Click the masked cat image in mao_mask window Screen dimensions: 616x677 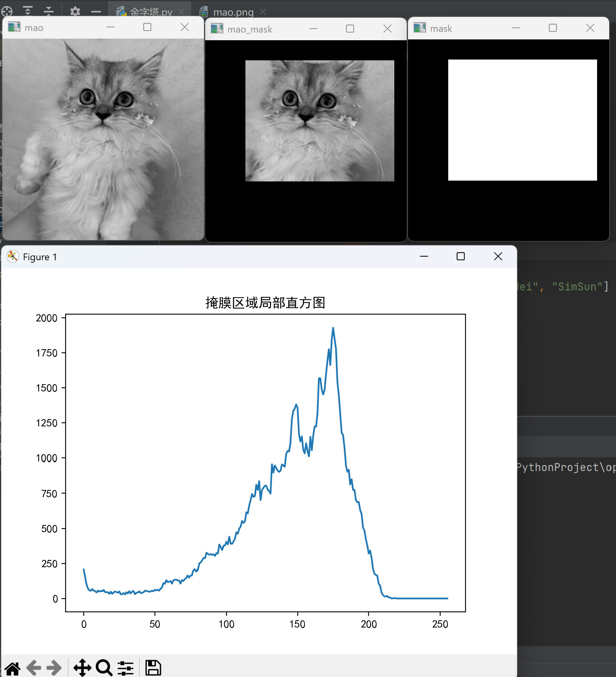(320, 121)
